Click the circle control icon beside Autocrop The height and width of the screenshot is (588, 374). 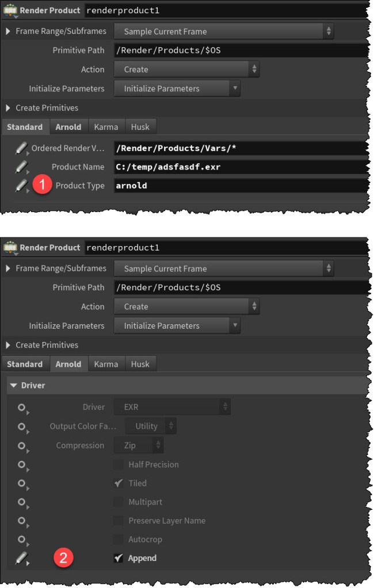click(x=22, y=540)
